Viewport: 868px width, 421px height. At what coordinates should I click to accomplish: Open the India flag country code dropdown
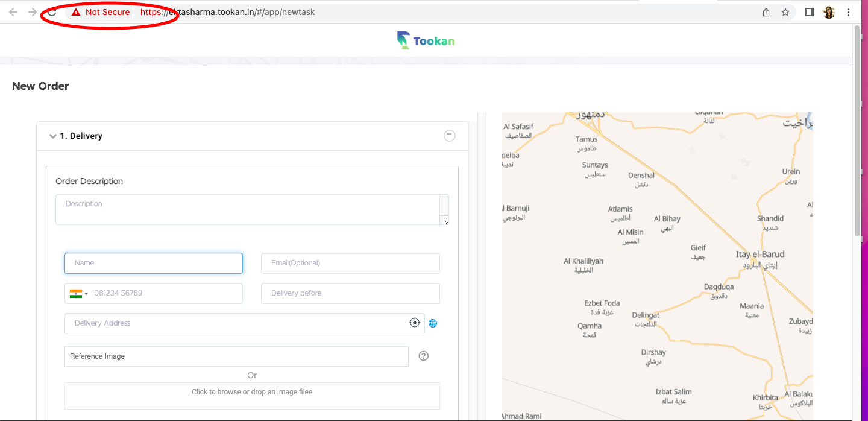[78, 293]
